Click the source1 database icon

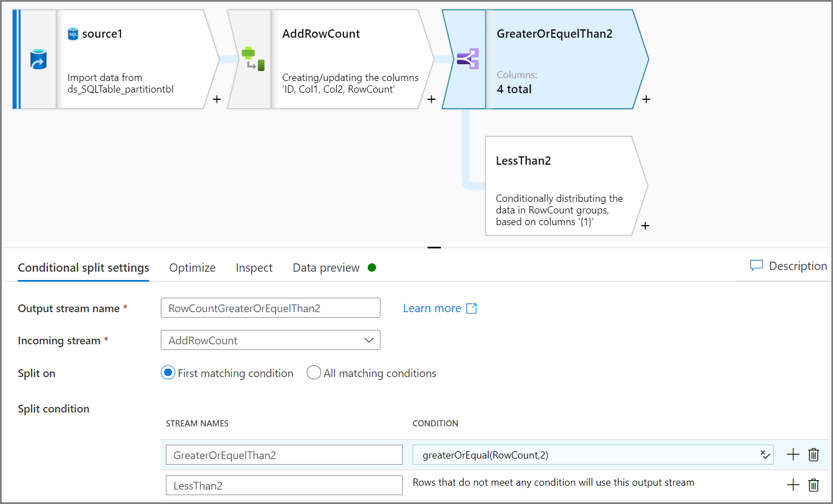[x=38, y=59]
